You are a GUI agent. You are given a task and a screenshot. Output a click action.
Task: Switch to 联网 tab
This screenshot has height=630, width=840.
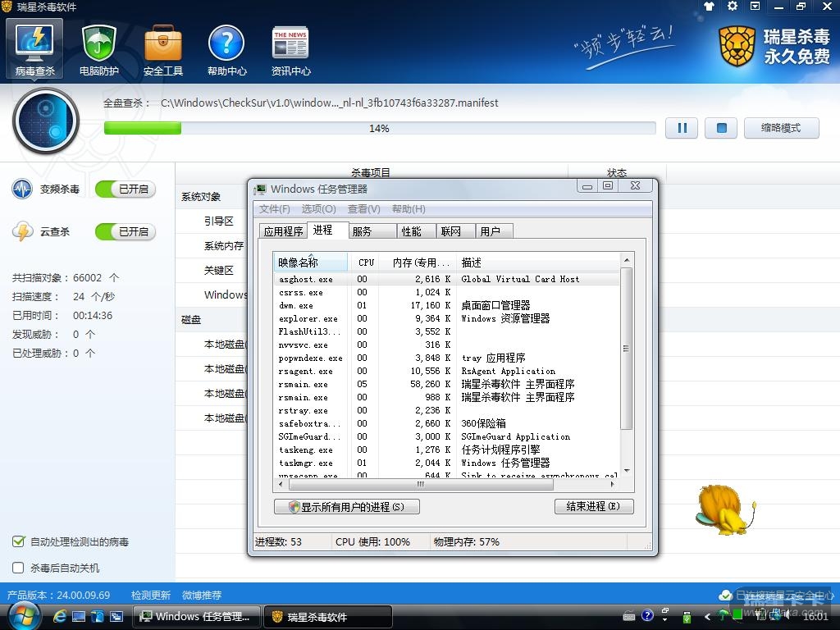456,231
